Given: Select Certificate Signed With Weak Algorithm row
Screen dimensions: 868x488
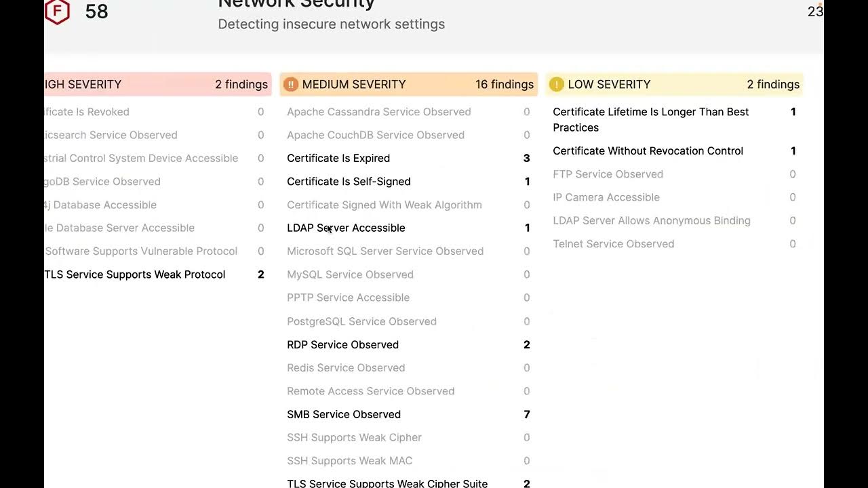Looking at the screenshot, I should (408, 205).
